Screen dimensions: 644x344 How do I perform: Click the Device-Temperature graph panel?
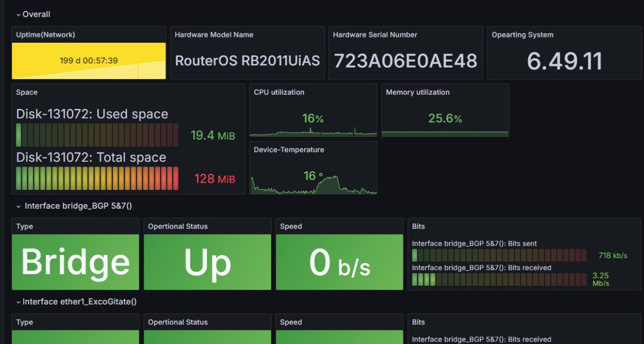pos(313,182)
